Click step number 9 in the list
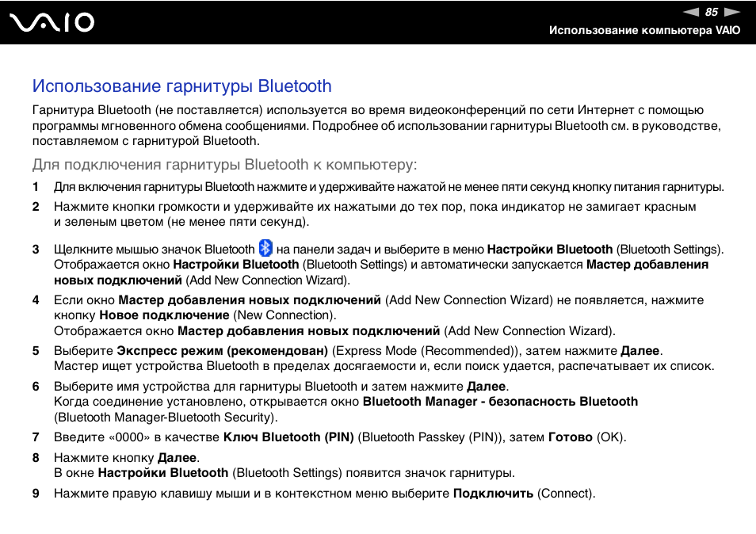This screenshot has height=534, width=756. (x=36, y=494)
